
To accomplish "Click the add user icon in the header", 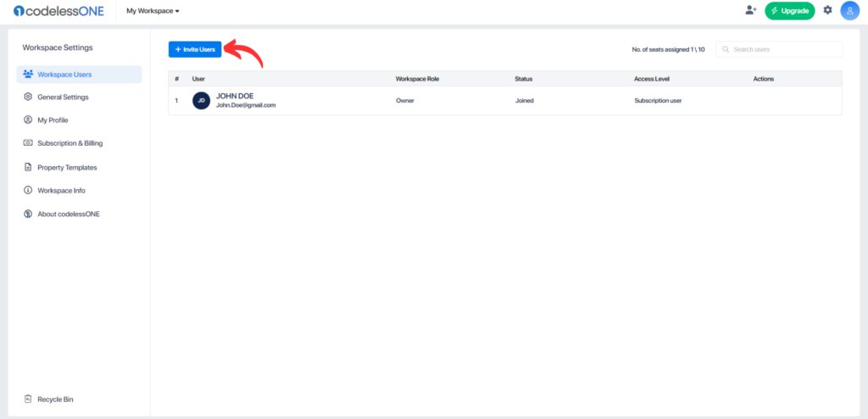I will (751, 10).
